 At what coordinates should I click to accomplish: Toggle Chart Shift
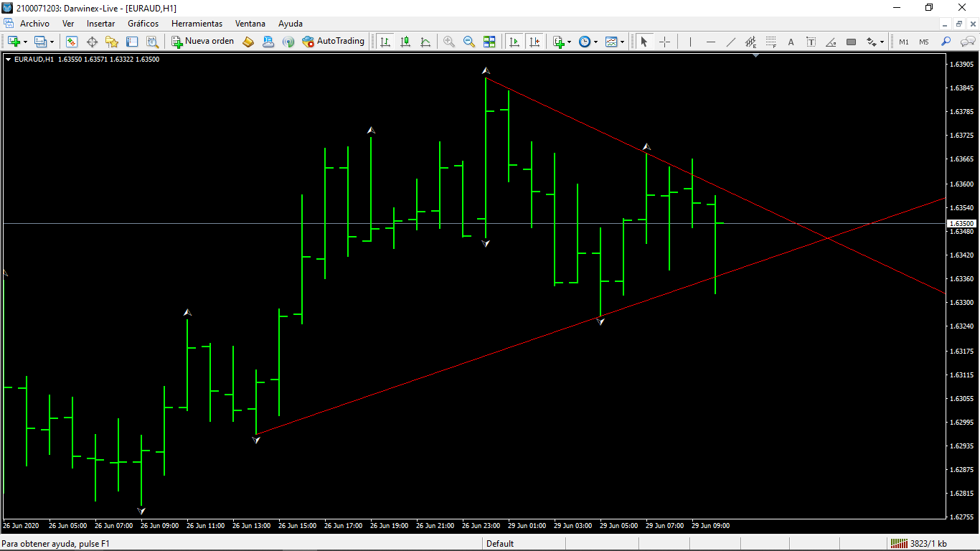(x=534, y=42)
